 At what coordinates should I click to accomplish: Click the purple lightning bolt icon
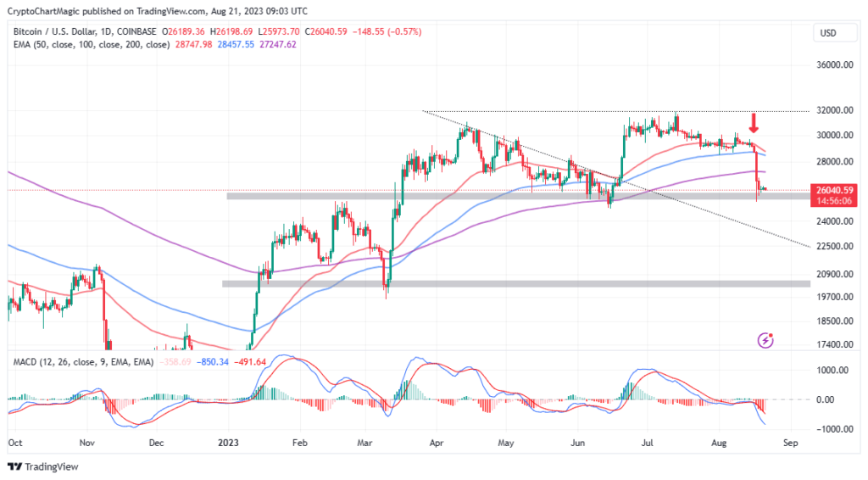click(x=766, y=340)
